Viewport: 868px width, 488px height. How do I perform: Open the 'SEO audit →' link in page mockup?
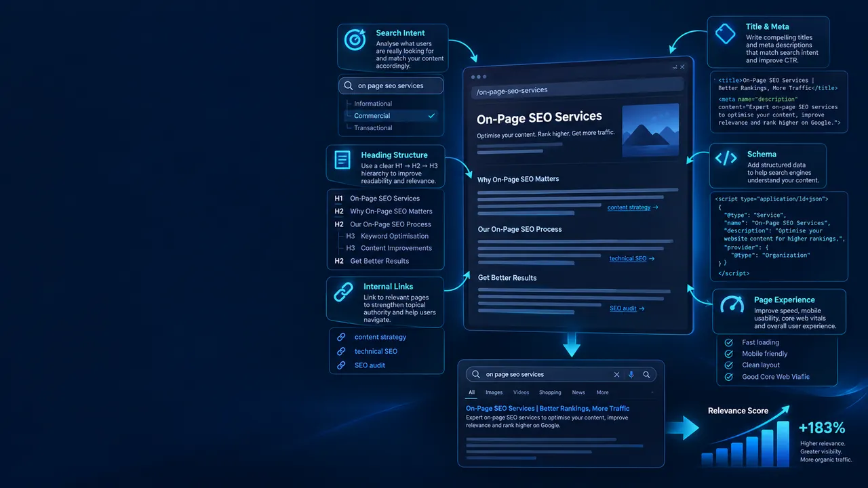(x=627, y=308)
